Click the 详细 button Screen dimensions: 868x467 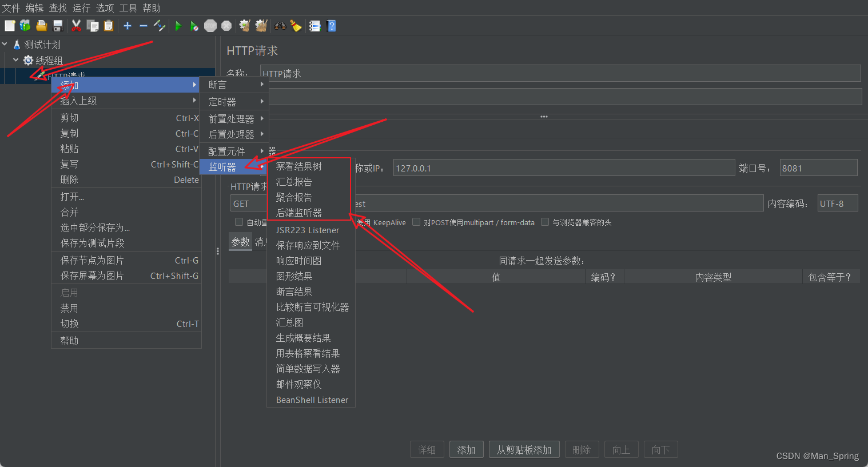427,450
